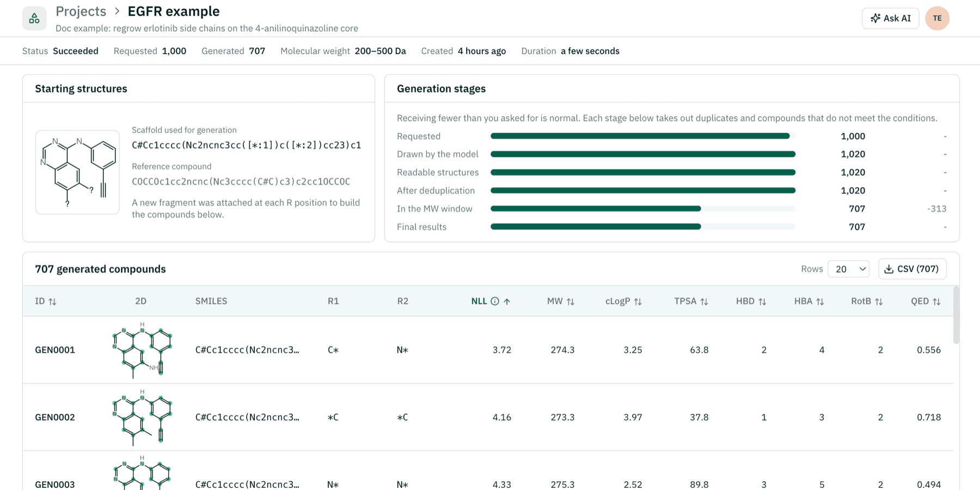Click GEN0001 MW value 274.3
The height and width of the screenshot is (490, 980).
pyautogui.click(x=562, y=350)
